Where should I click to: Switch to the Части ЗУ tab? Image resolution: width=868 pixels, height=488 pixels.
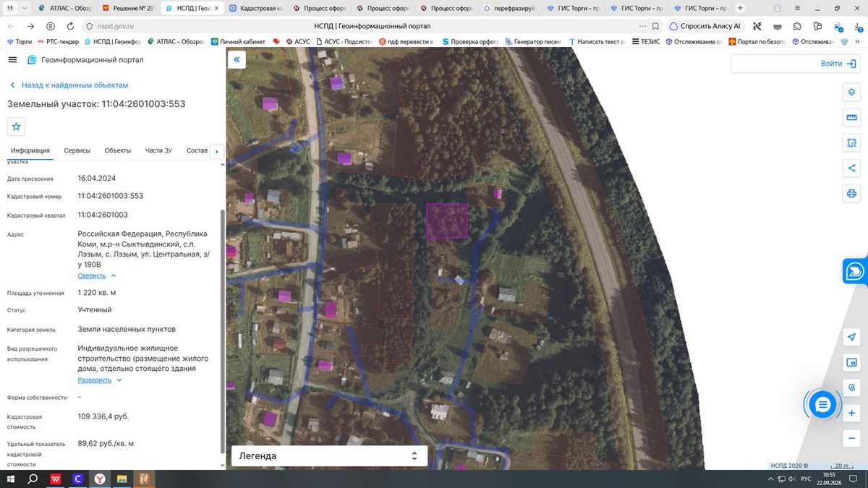pyautogui.click(x=158, y=150)
